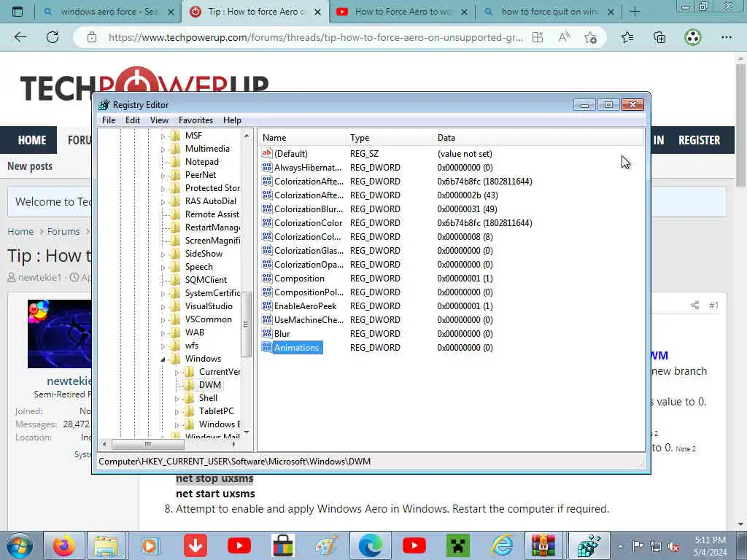
Task: Click 'New posts' link on forum page
Action: pos(29,166)
